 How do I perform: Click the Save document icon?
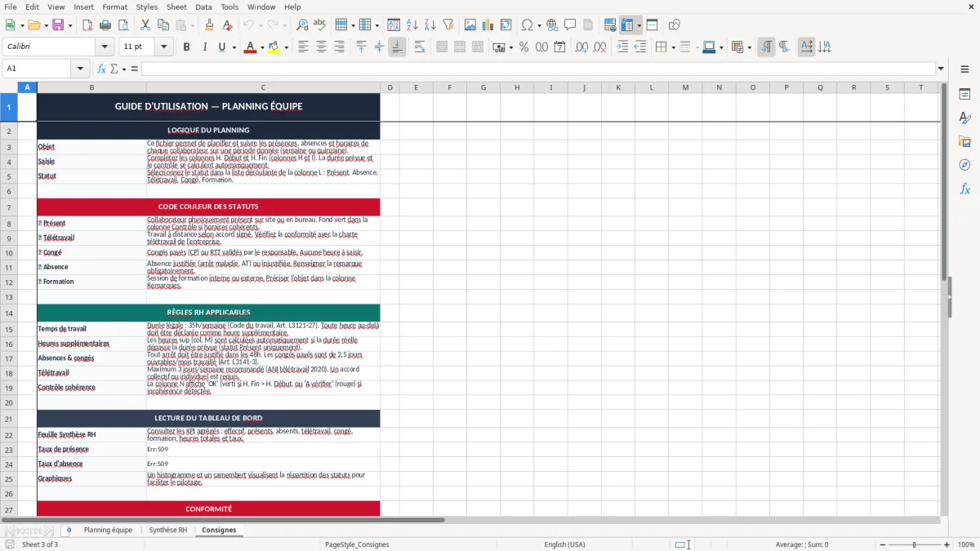pyautogui.click(x=58, y=25)
